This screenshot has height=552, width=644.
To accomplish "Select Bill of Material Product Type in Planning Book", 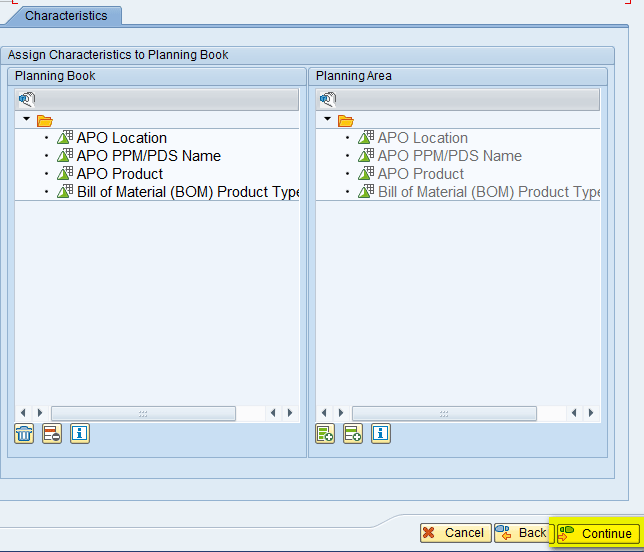I will click(x=188, y=192).
